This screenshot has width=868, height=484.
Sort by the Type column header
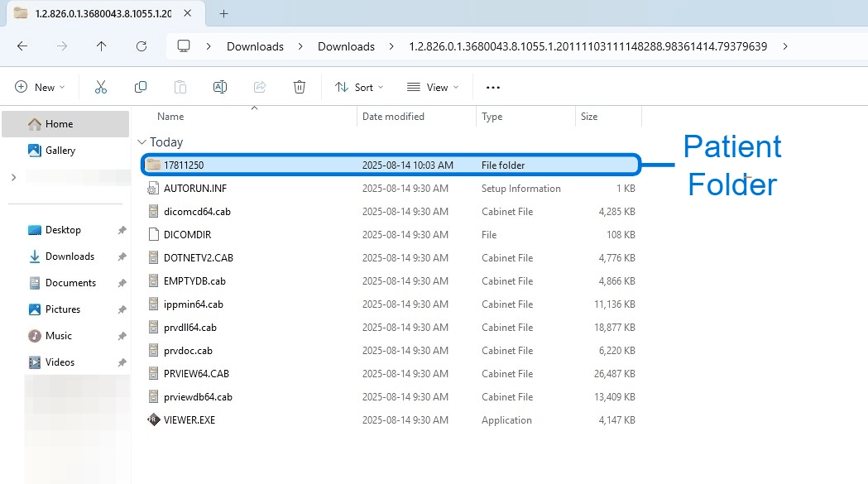click(x=492, y=117)
